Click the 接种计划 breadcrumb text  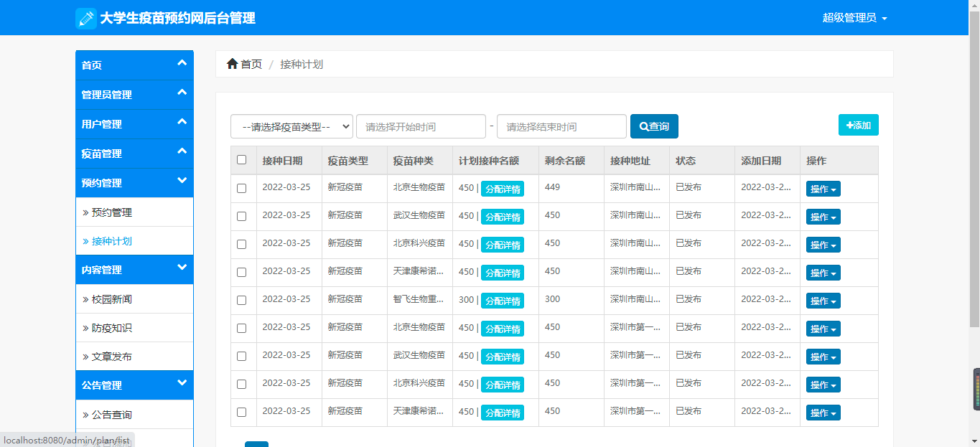tap(302, 64)
